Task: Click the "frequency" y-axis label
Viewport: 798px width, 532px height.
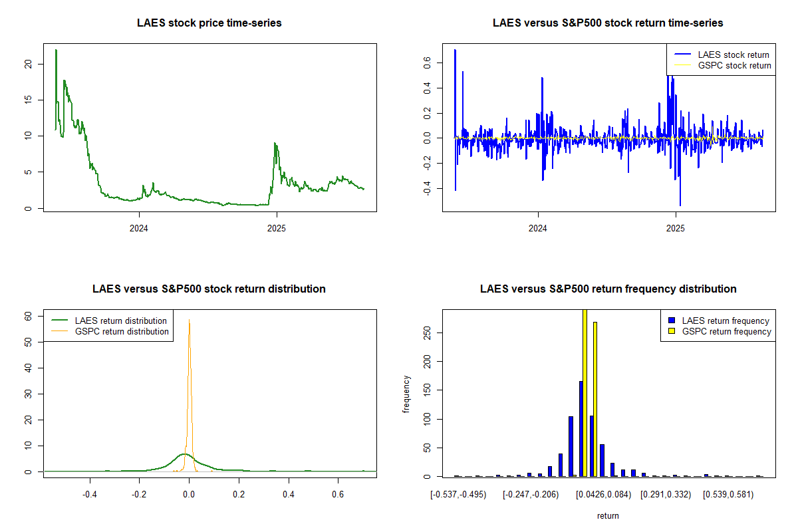Action: point(406,394)
